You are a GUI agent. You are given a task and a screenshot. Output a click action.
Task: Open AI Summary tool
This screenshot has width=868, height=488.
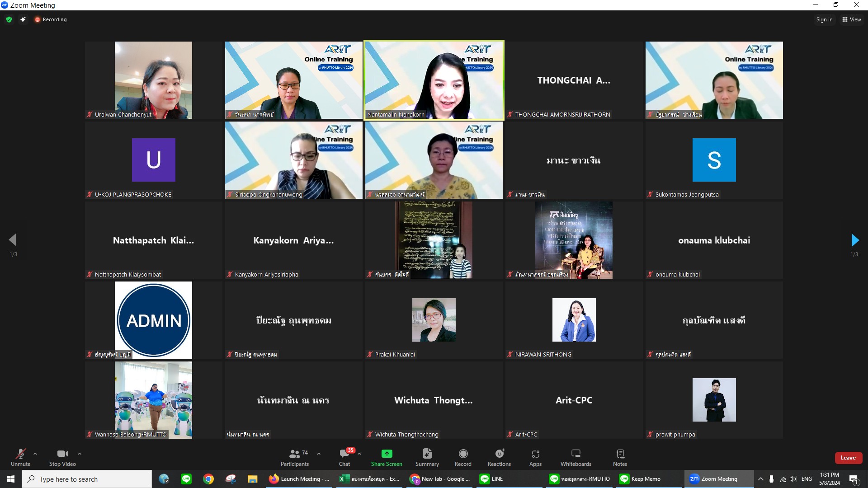427,457
